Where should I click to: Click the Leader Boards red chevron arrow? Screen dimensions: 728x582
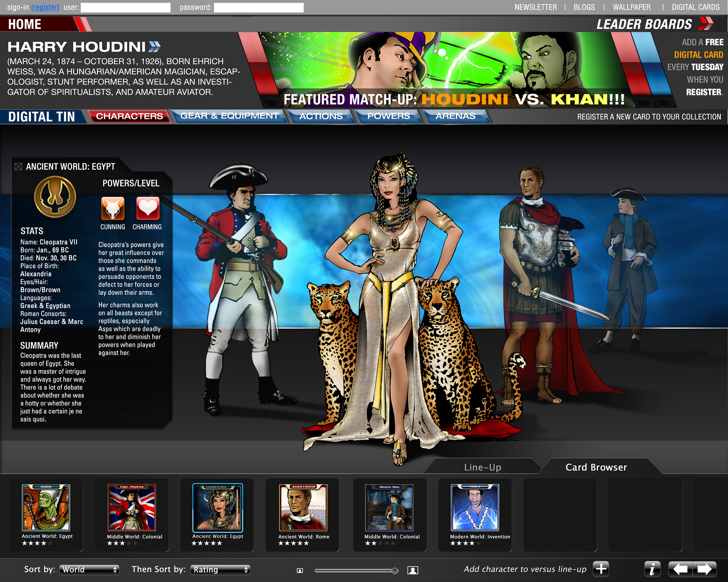tap(706, 23)
